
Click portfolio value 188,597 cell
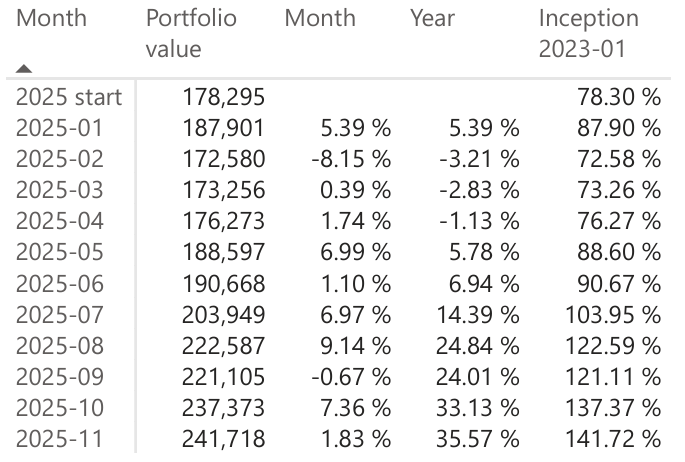[x=224, y=251]
